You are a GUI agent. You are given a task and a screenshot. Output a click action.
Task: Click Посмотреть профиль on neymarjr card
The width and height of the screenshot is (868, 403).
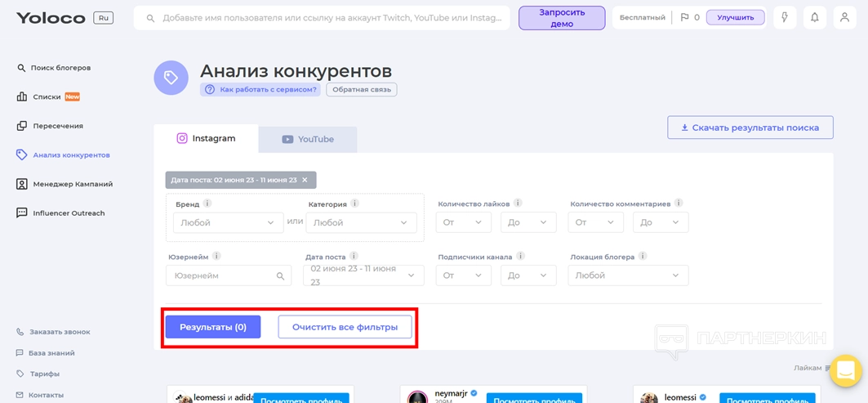(x=534, y=397)
